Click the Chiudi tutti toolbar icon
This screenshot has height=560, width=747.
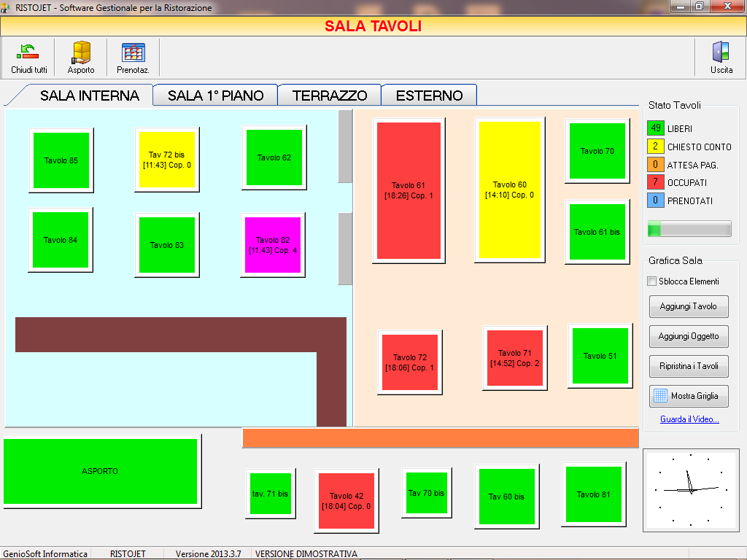pyautogui.click(x=28, y=52)
